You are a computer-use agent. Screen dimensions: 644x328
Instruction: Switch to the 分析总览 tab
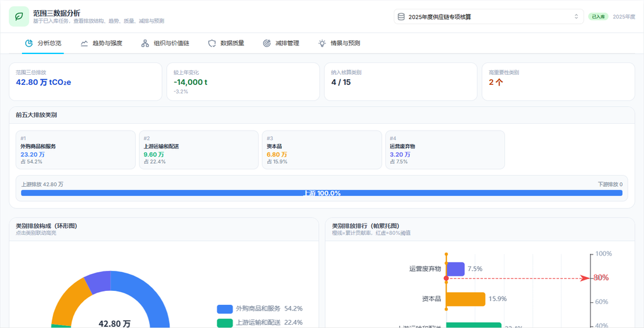43,43
